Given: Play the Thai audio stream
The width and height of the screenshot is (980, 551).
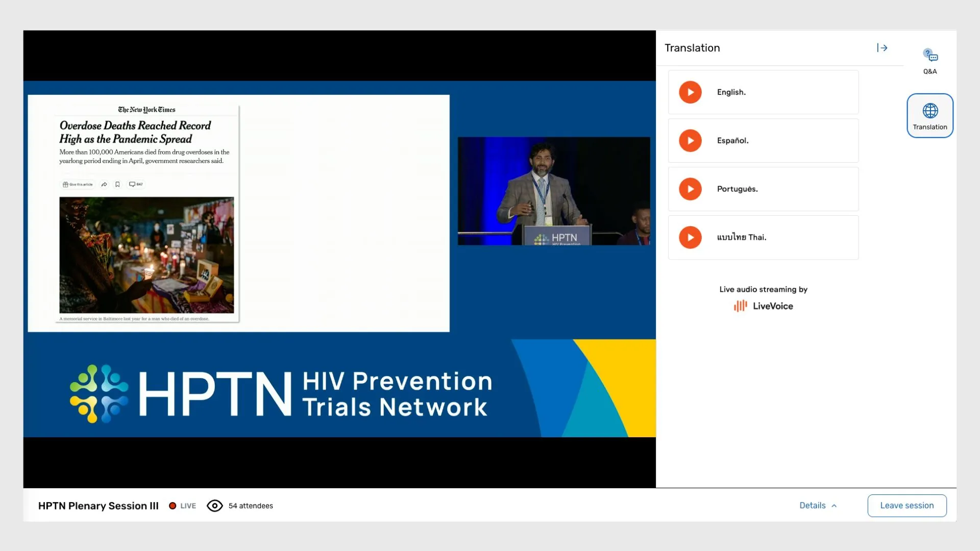Looking at the screenshot, I should (x=690, y=238).
